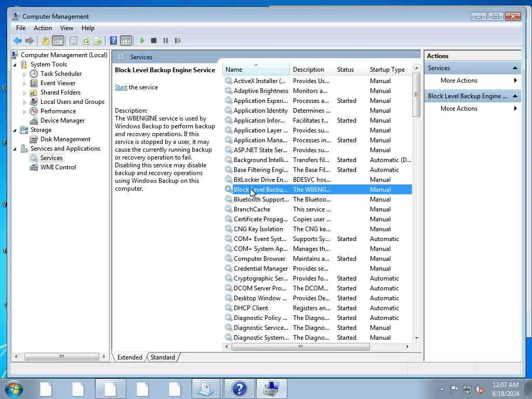Click the Action Center flag tray icon
Screen dimensions: 532x399
coord(454,389)
